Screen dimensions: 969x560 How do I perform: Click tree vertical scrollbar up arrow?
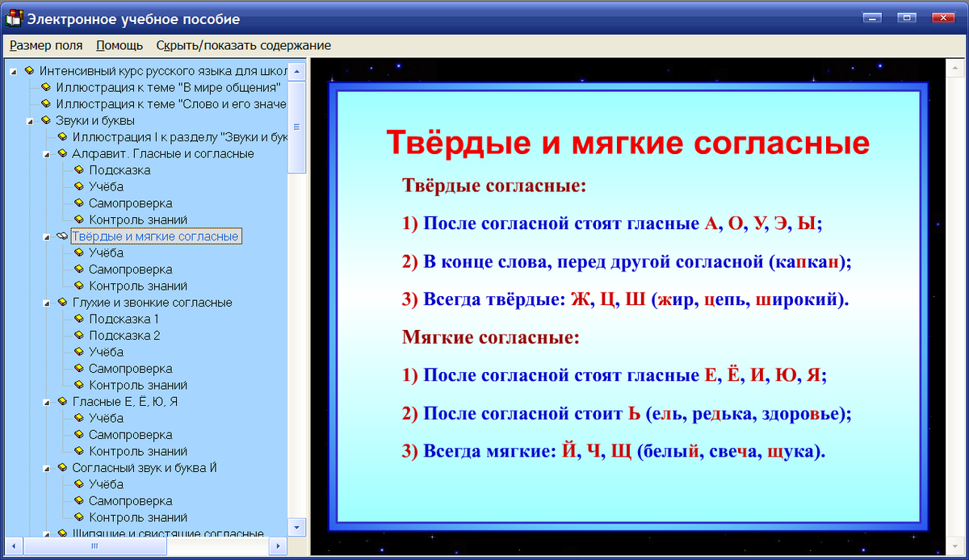tap(297, 71)
